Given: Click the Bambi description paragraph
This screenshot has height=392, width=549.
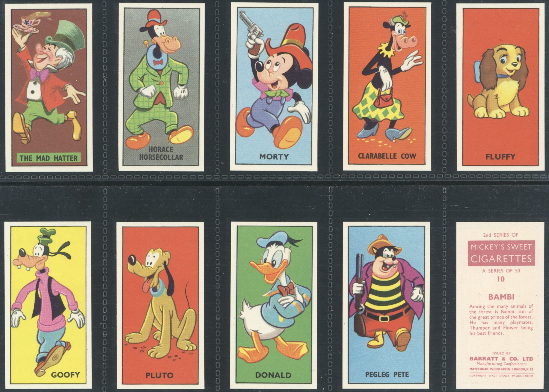Looking at the screenshot, I should [x=501, y=320].
